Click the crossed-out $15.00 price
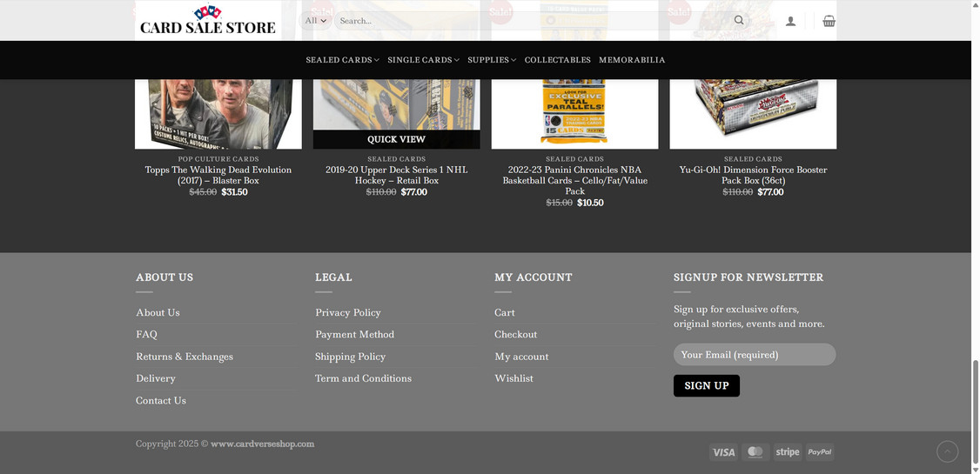Viewport: 980px width, 474px height. click(560, 203)
